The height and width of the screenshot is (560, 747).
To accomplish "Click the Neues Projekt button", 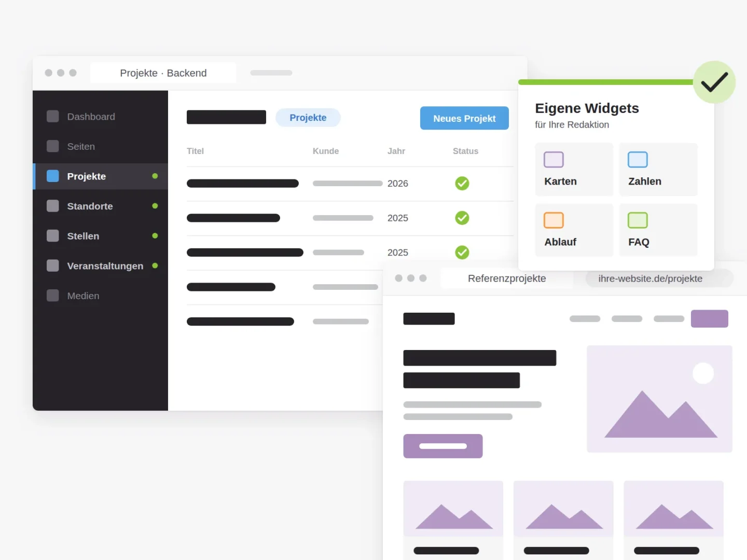I will (x=464, y=118).
